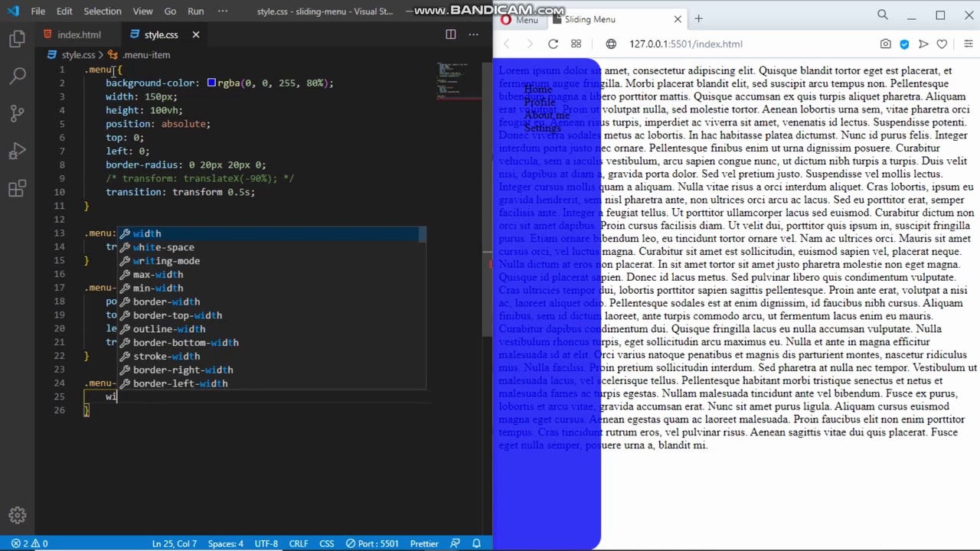Click Ln 25, Col 7 in status bar

[x=174, y=543]
